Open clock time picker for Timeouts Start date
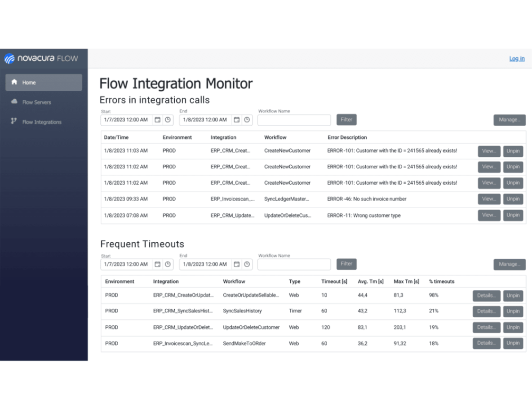 click(168, 264)
